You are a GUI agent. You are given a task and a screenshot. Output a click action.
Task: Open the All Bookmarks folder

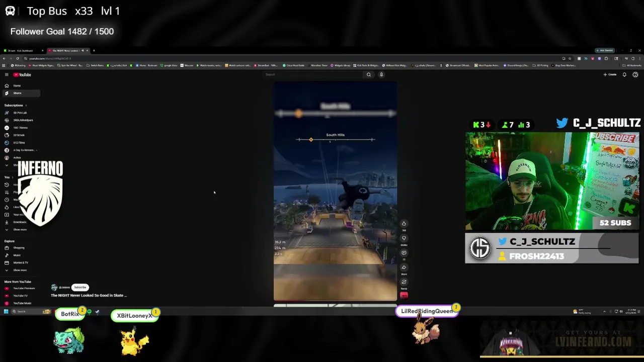tap(632, 65)
